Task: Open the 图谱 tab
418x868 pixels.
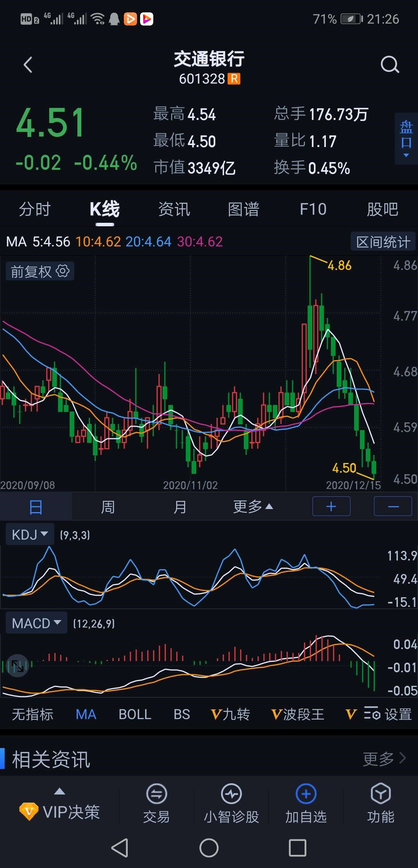Action: tap(243, 209)
